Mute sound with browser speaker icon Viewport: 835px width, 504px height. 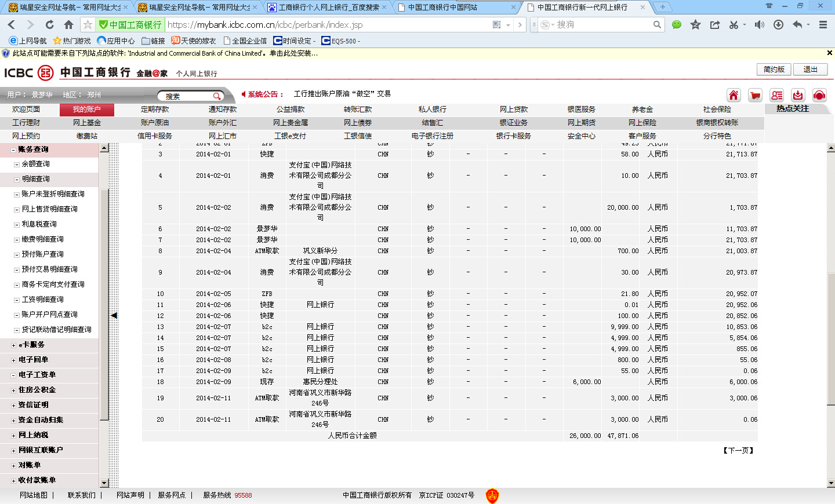pos(759,24)
